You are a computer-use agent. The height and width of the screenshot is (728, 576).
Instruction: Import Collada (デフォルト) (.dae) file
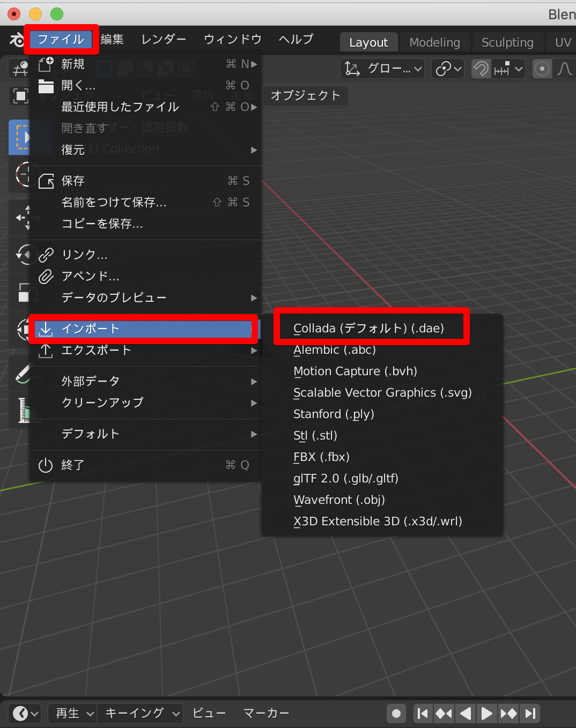point(382,328)
